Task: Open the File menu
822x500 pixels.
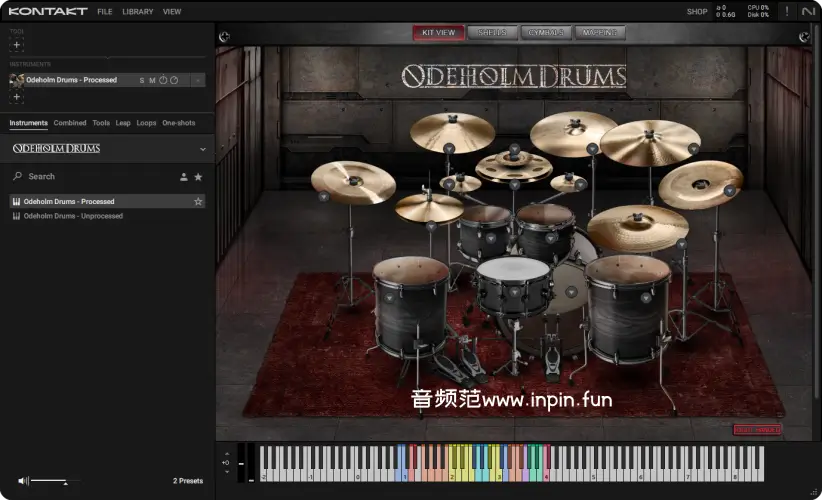Action: point(105,12)
